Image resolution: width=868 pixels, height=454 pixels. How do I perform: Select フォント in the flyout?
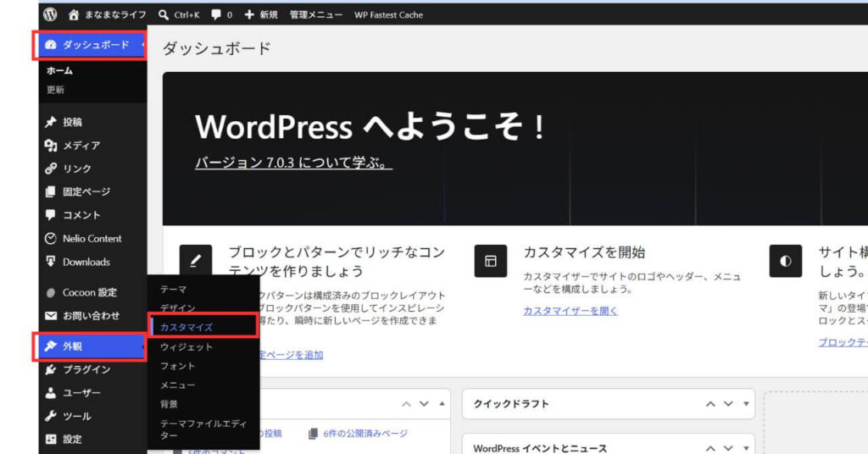coord(178,366)
